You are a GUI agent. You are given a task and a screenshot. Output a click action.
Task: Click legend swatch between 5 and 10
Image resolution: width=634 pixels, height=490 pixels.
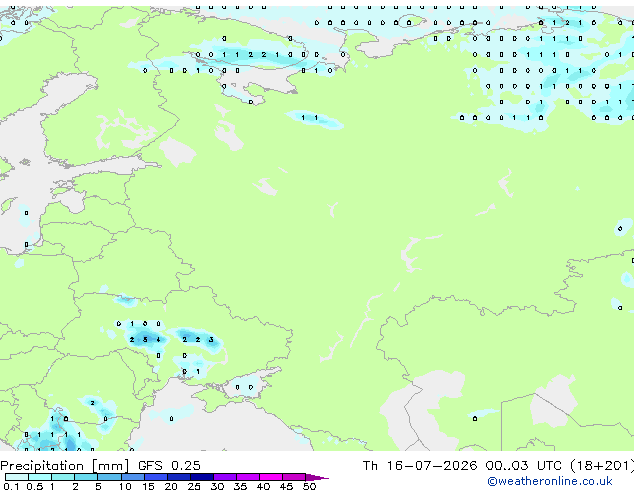110,477
